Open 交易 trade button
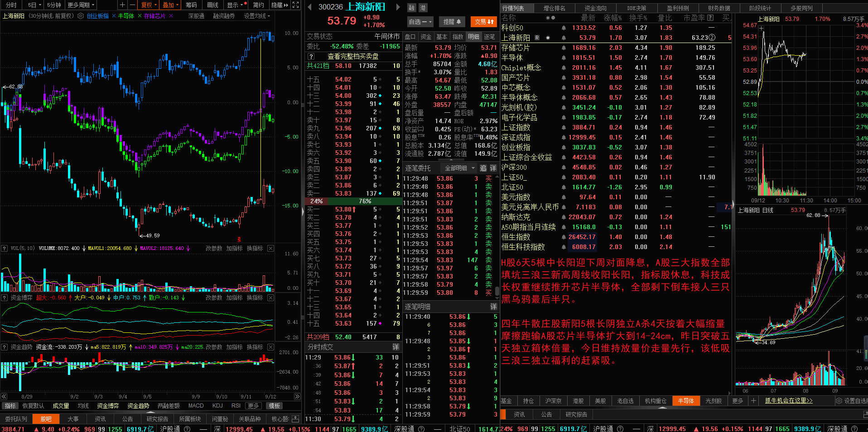 pos(484,22)
